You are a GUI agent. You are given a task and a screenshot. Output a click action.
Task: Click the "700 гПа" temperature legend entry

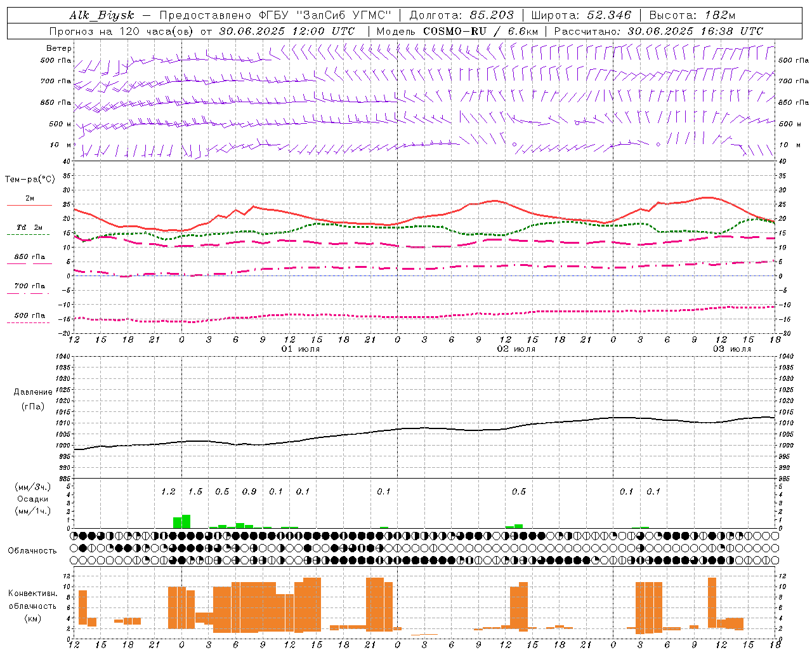coord(30,286)
